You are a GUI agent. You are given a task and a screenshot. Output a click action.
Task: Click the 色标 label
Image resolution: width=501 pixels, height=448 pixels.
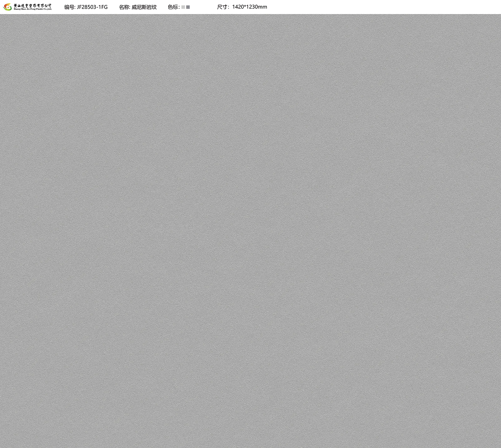pyautogui.click(x=173, y=7)
